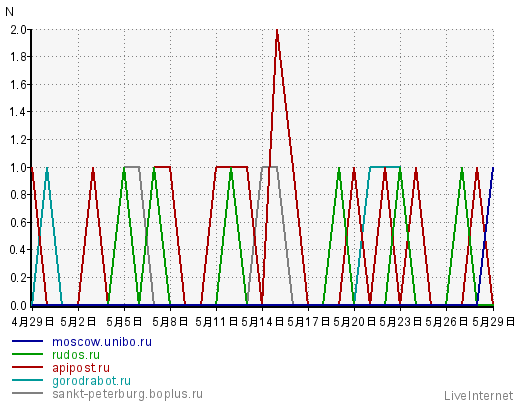Click the 1.0 value on Y axis
The width and height of the screenshot is (520, 405).
coord(18,167)
